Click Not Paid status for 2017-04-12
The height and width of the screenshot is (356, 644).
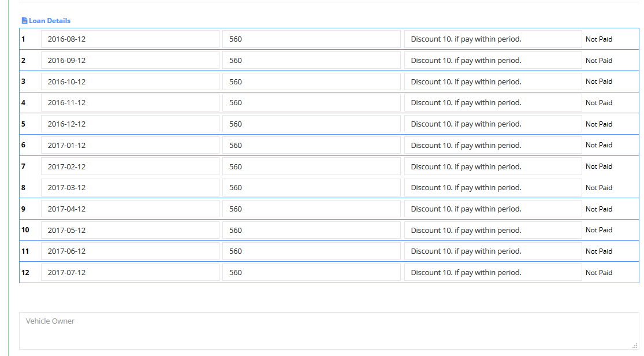pos(599,209)
